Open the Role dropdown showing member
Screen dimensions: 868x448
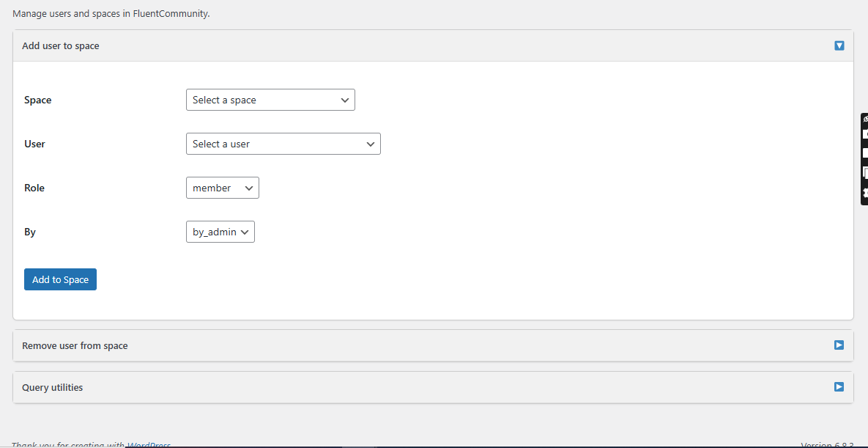point(223,188)
